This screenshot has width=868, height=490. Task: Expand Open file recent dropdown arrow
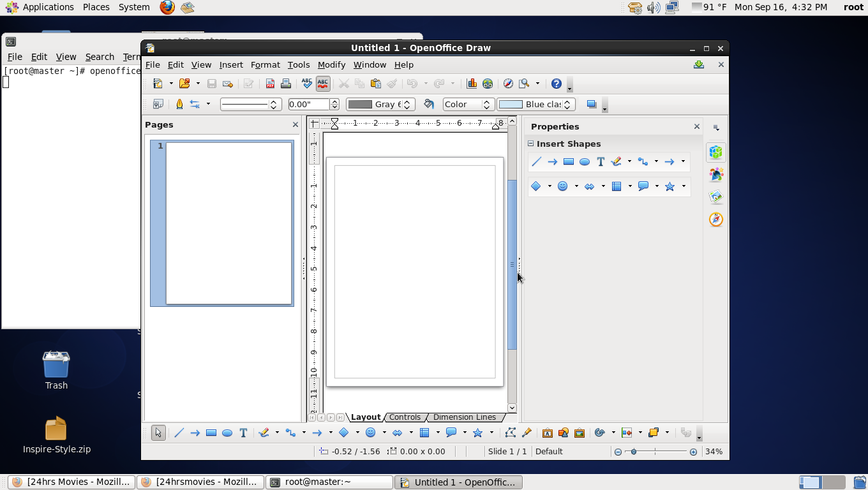tap(198, 84)
